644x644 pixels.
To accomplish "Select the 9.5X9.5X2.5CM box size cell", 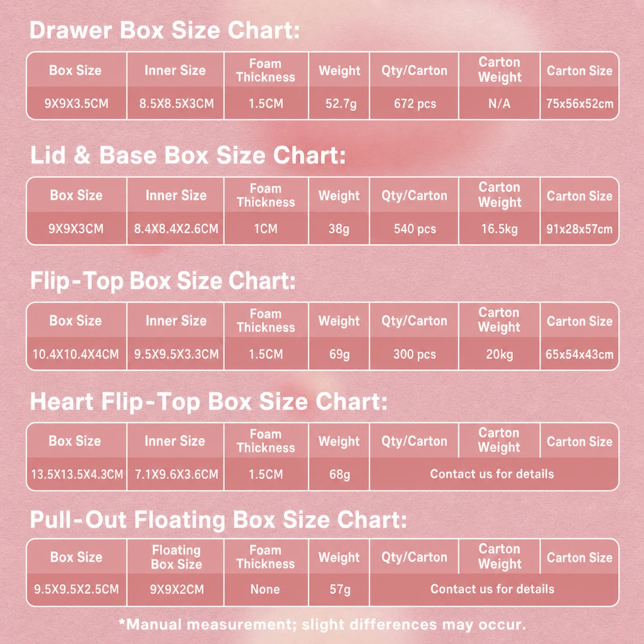I will (x=77, y=589).
